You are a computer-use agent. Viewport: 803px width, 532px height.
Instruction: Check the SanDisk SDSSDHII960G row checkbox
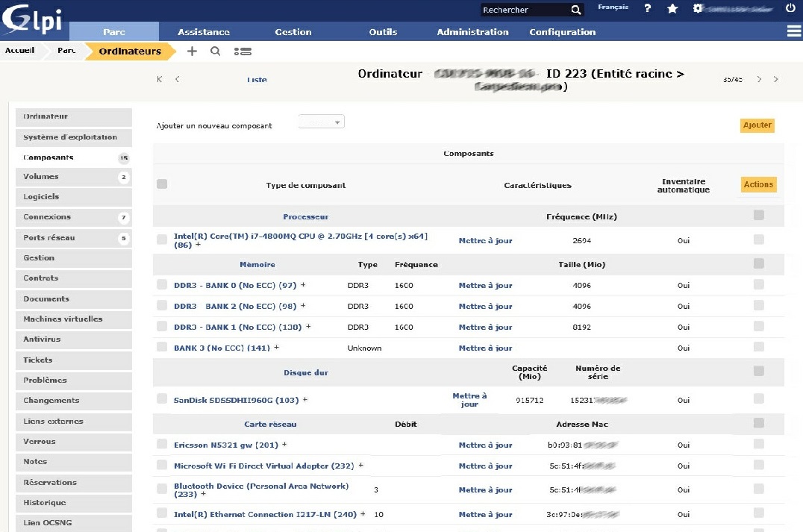pyautogui.click(x=163, y=400)
